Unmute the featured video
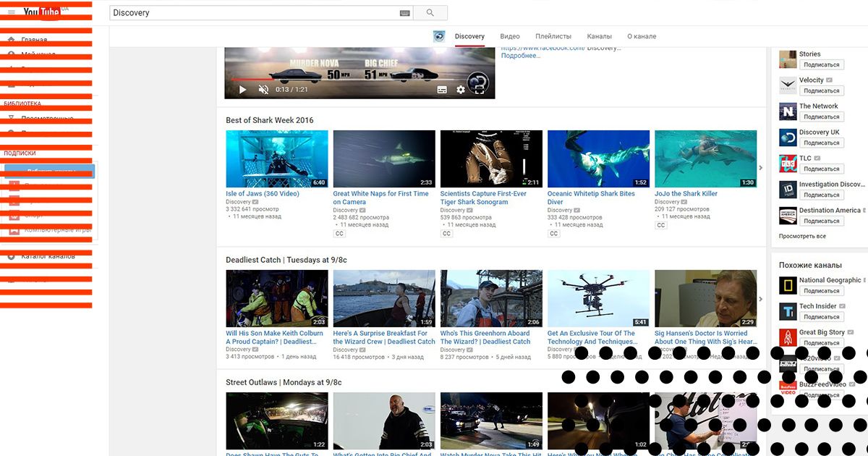 263,90
